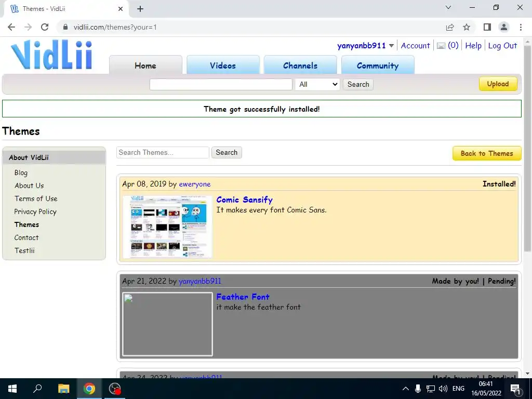Switch to the Home tab
This screenshot has width=532, height=399.
145,65
